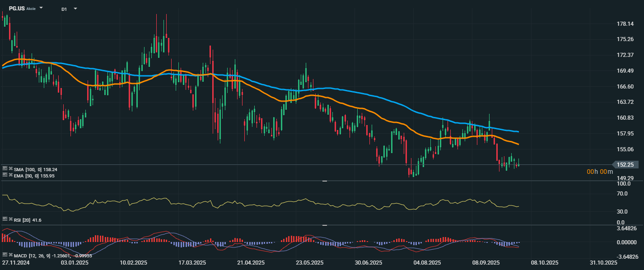Image resolution: width=644 pixels, height=270 pixels.
Task: Click the 178.14 level on price axis
Action: pyautogui.click(x=625, y=24)
